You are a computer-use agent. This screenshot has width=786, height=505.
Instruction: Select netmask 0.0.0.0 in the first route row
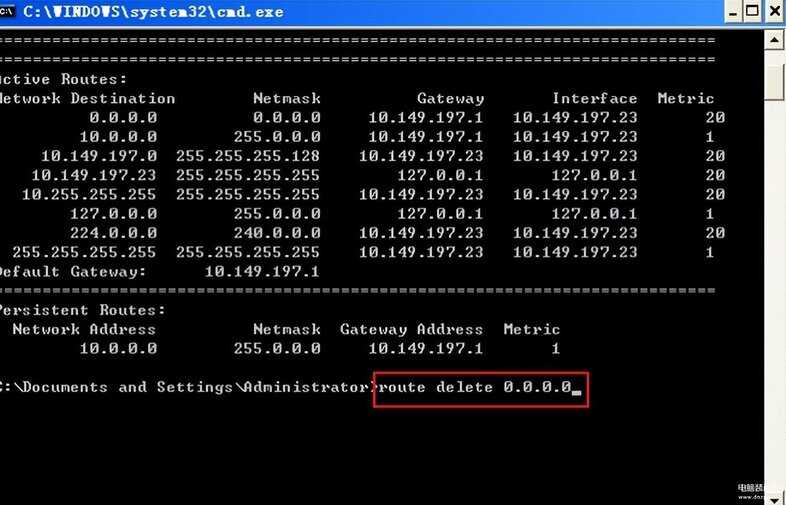[x=287, y=117]
